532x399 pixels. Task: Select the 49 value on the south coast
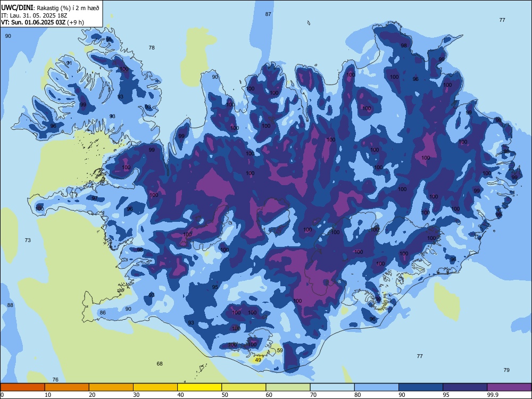tap(258, 360)
